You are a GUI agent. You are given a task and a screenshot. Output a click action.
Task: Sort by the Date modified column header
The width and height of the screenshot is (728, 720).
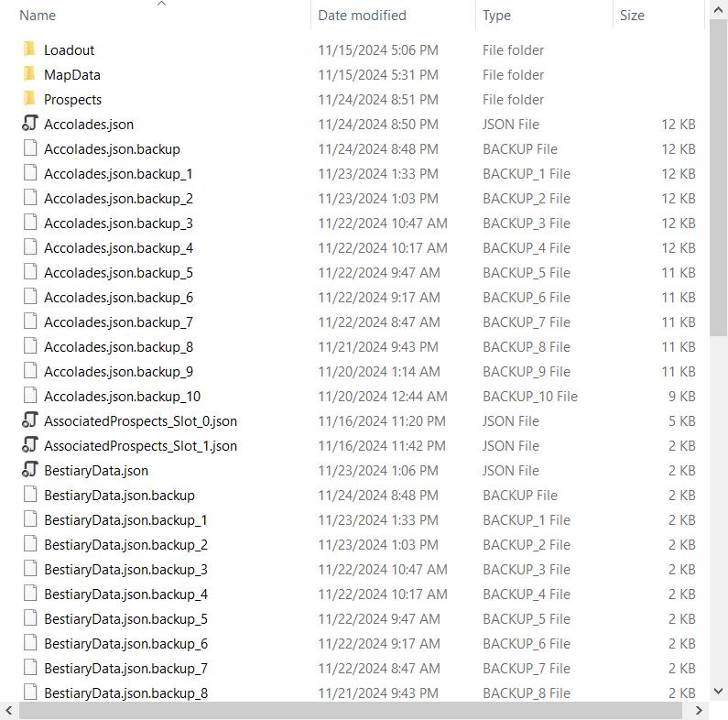(362, 16)
